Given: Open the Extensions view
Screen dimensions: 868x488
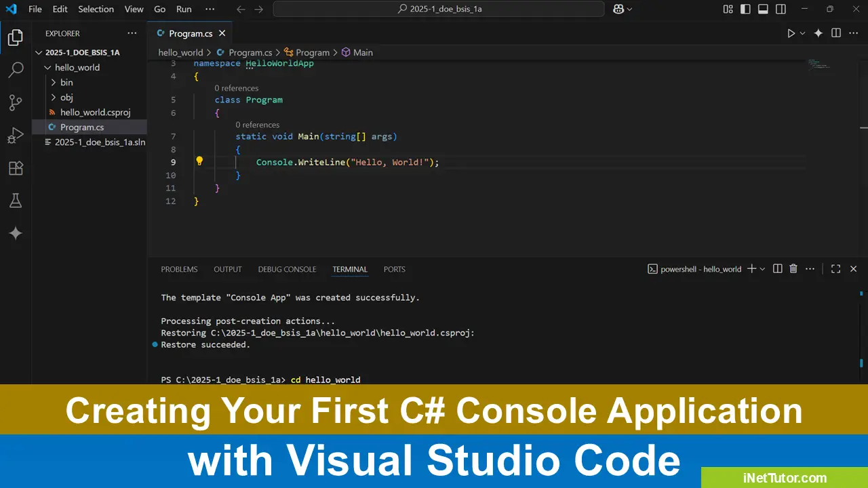Looking at the screenshot, I should [x=16, y=168].
